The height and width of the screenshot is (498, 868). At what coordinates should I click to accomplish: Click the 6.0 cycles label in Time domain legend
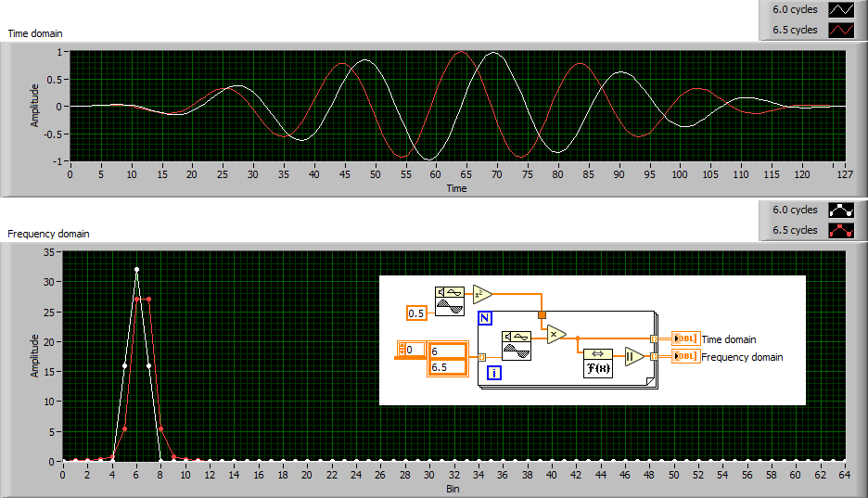click(795, 9)
